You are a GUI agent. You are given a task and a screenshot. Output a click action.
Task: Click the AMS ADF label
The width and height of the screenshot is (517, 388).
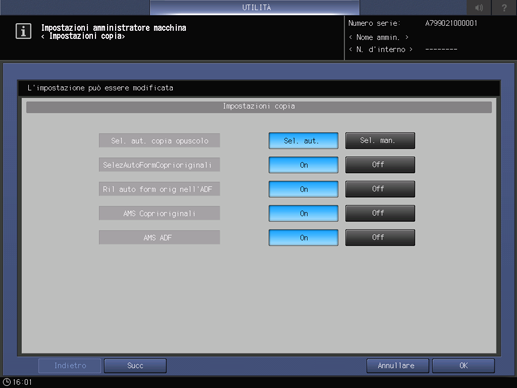point(159,237)
